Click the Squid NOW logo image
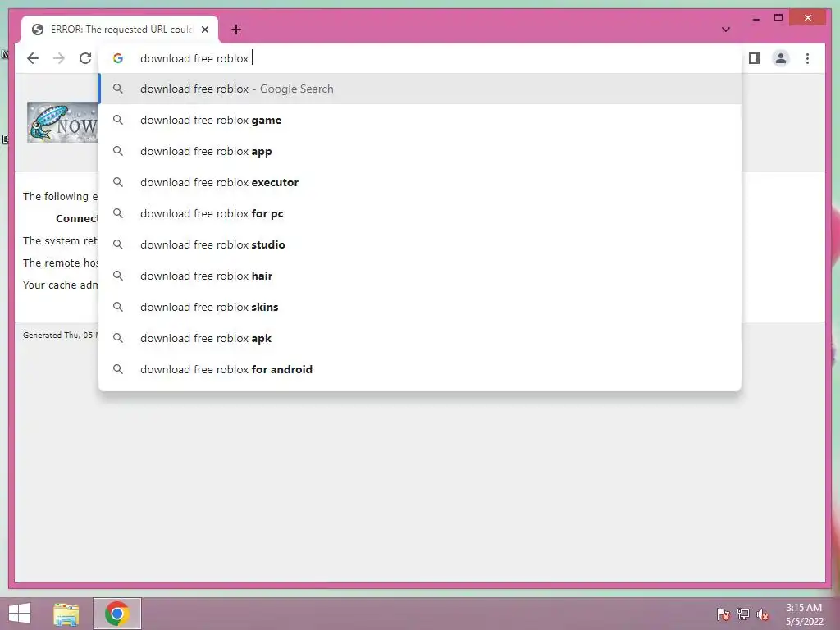 tap(62, 122)
